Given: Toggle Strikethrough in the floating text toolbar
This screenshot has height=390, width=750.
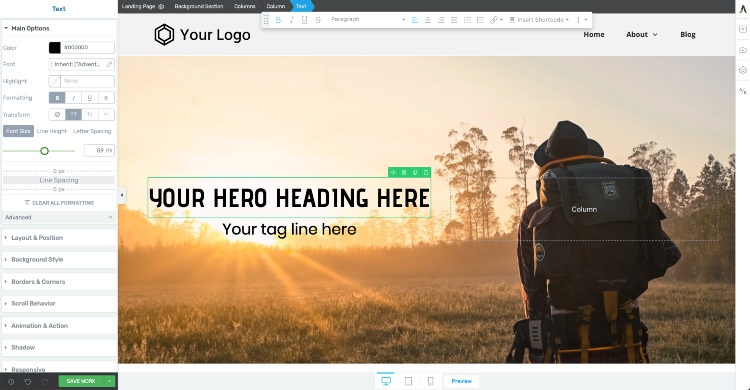Looking at the screenshot, I should [x=318, y=20].
